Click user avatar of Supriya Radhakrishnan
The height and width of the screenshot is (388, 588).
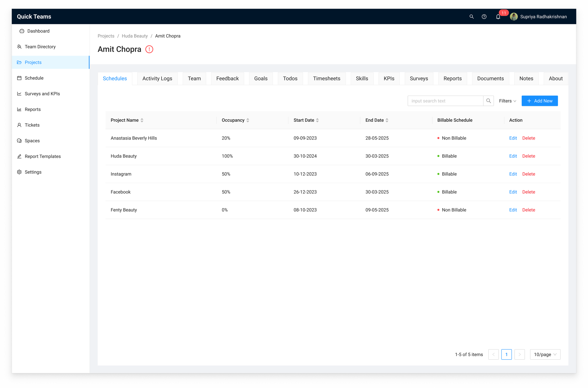[x=514, y=17]
